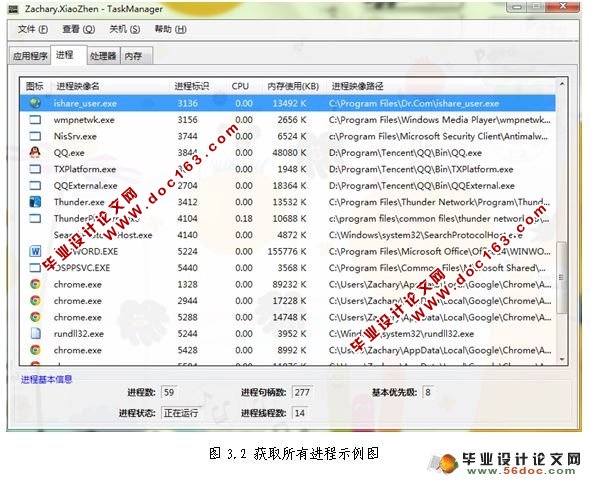
Task: Select the TXPlatform.exe process name
Action: pyautogui.click(x=85, y=169)
